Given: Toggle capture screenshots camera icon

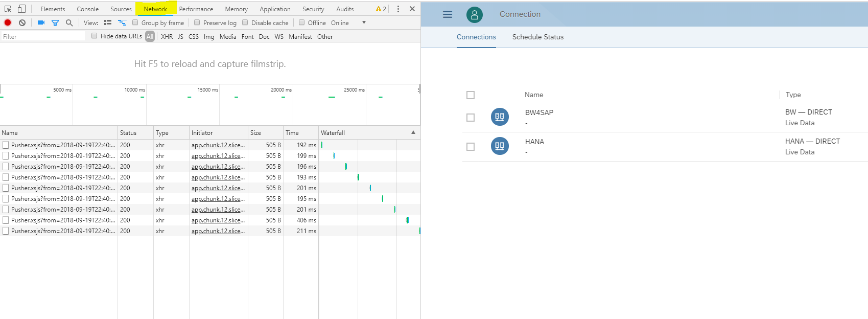Looking at the screenshot, I should click(41, 22).
